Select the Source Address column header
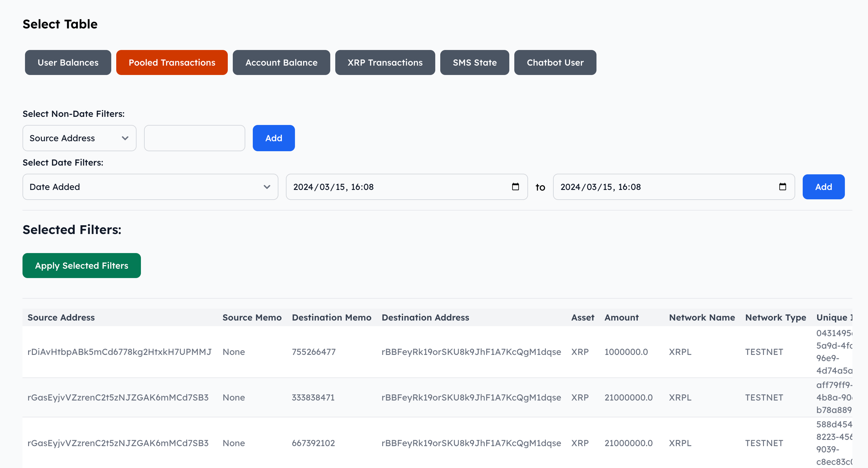The height and width of the screenshot is (468, 868). pos(61,317)
